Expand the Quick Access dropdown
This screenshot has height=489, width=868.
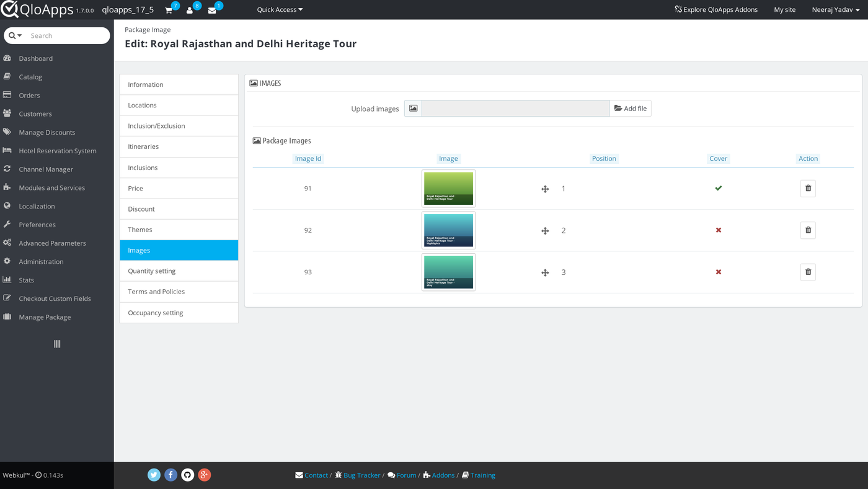[280, 10]
